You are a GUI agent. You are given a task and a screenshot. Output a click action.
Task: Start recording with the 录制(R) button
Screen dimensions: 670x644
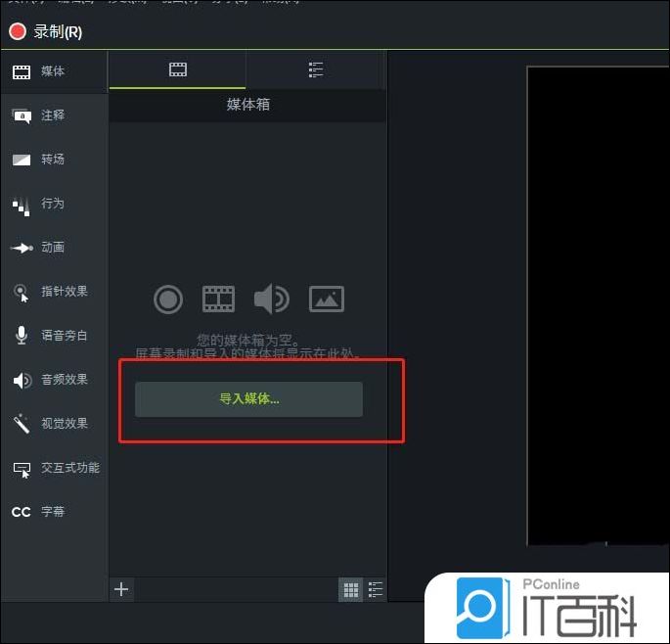45,32
